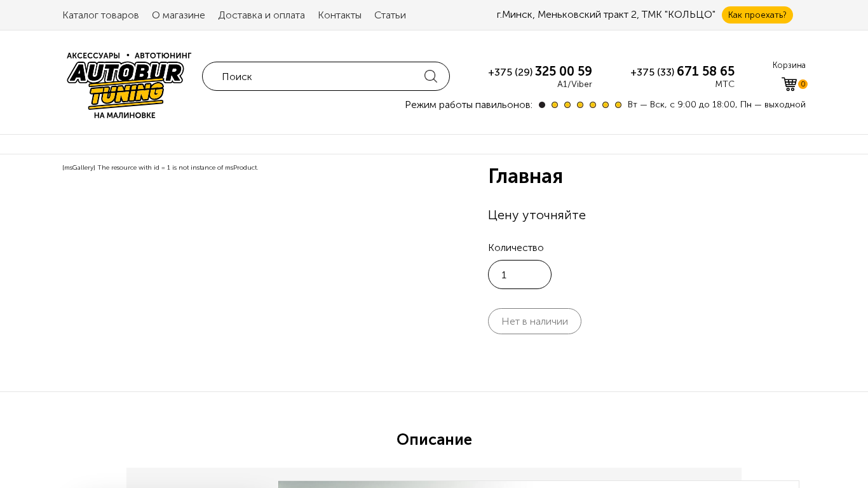Click the last yellow schedule dot
The width and height of the screenshot is (868, 488).
(618, 105)
